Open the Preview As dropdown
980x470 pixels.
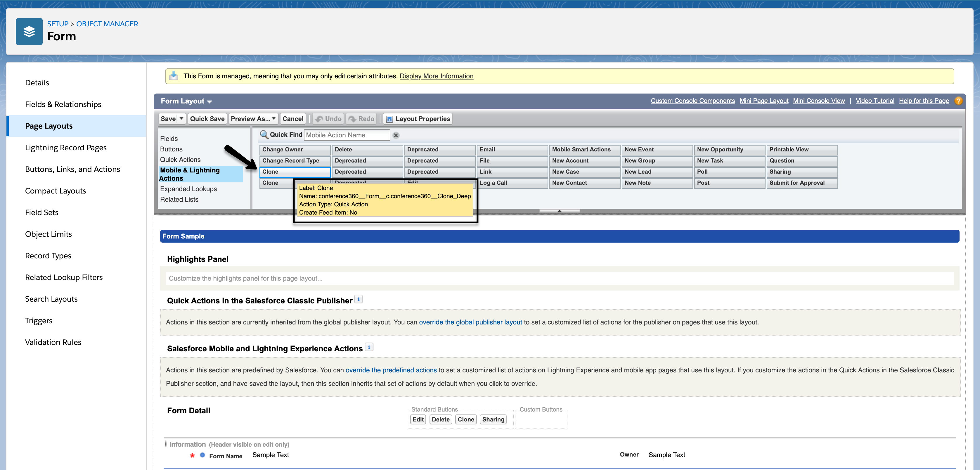click(253, 119)
